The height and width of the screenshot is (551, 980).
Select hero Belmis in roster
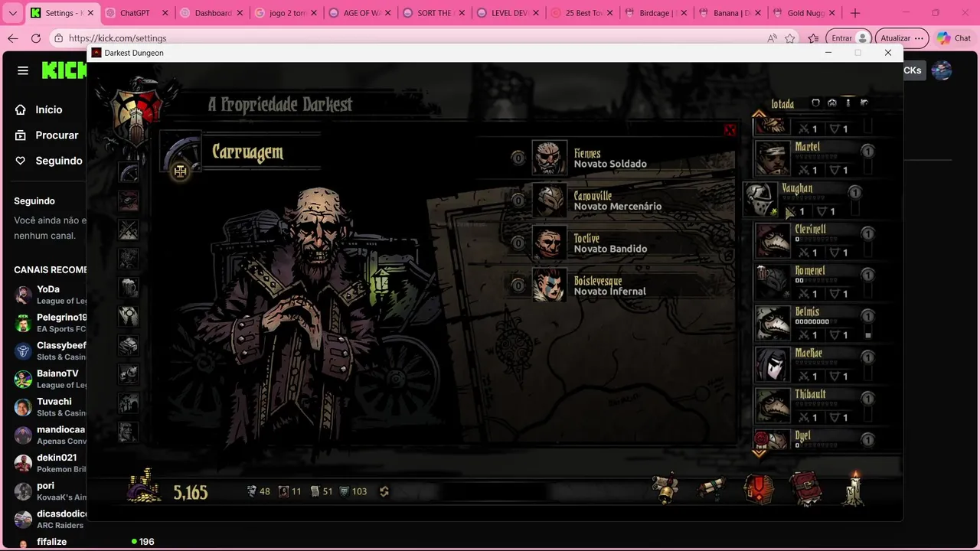[815, 324]
